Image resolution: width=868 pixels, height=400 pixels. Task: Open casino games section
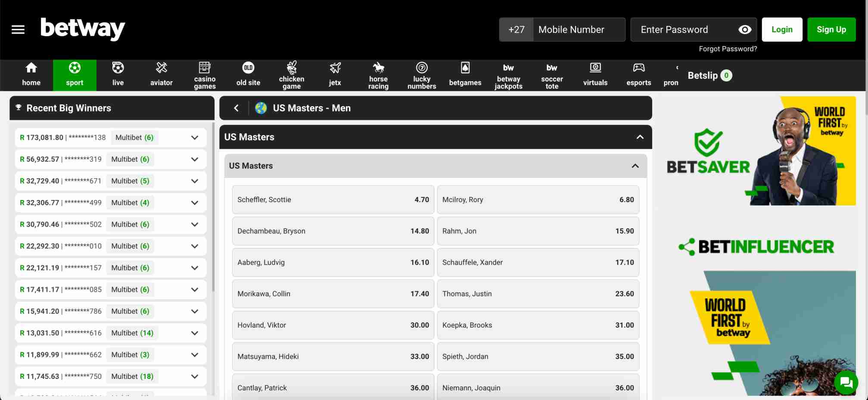pos(205,75)
